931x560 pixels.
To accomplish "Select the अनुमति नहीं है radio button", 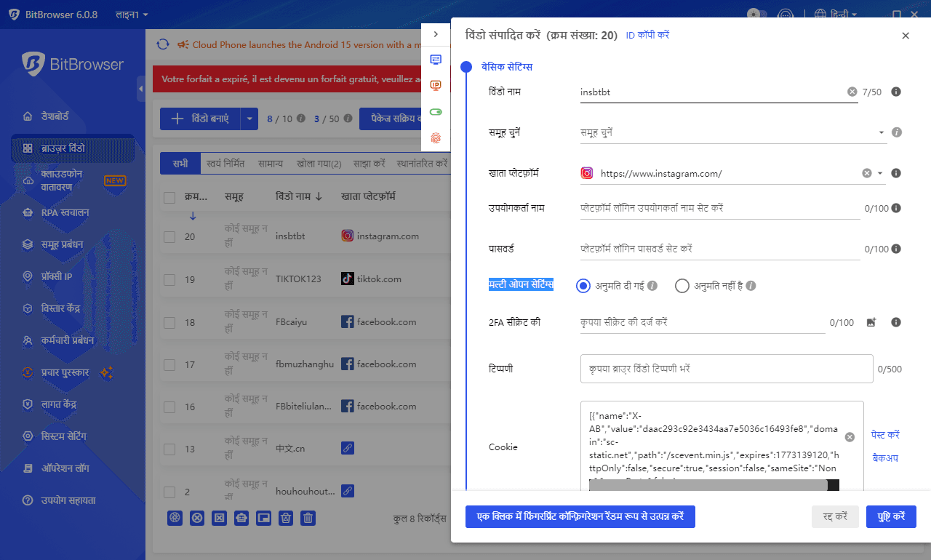I will tap(682, 286).
